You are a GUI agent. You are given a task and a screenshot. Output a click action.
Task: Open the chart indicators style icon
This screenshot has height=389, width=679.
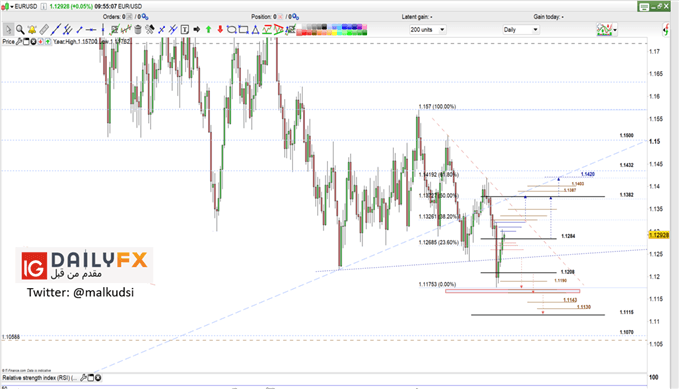pos(604,30)
